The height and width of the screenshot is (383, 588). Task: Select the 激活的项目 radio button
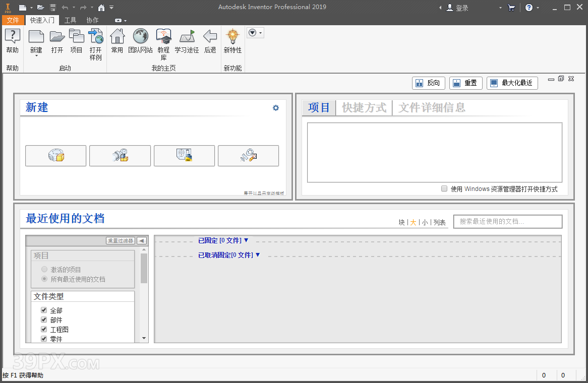click(x=44, y=269)
